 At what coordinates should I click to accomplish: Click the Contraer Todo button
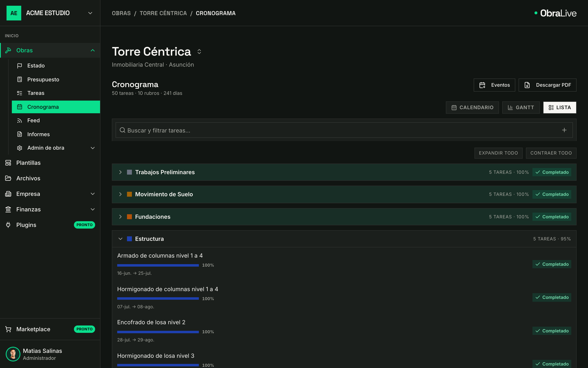tap(551, 153)
